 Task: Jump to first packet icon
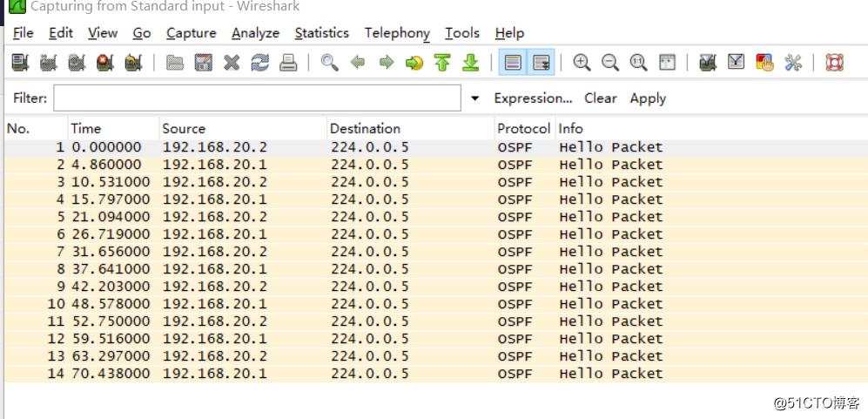[442, 63]
